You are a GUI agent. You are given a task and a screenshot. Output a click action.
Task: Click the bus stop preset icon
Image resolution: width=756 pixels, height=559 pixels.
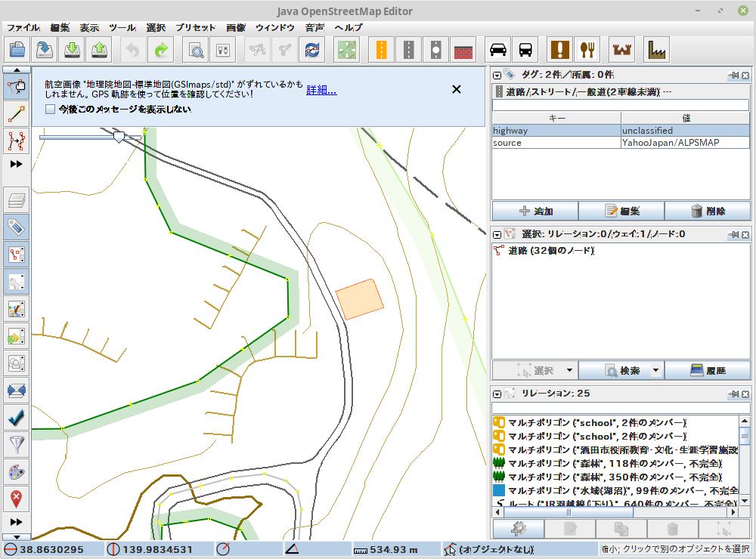[524, 51]
